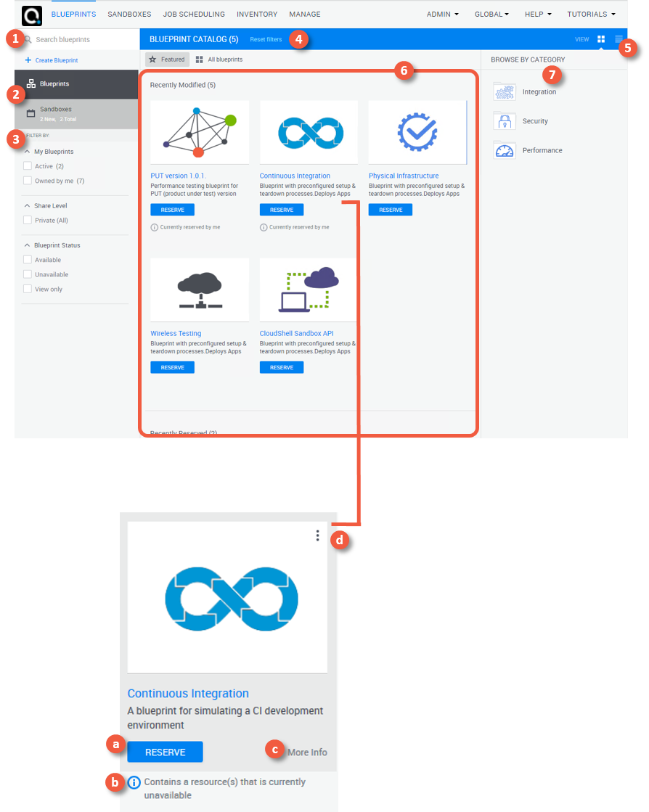Image resolution: width=649 pixels, height=812 pixels.
Task: Select the Performance category gauge icon
Action: pos(505,150)
